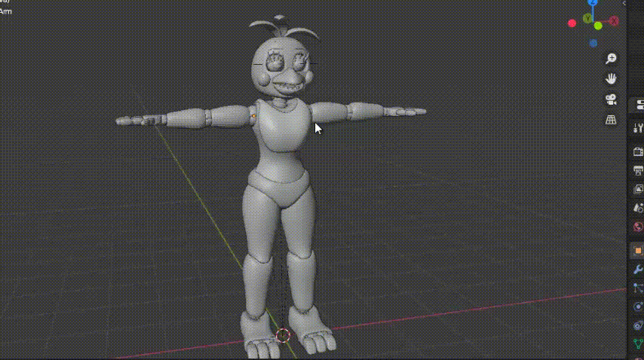Viewport: 644px width, 360px height.
Task: Click the hand pan-view icon
Action: click(611, 79)
